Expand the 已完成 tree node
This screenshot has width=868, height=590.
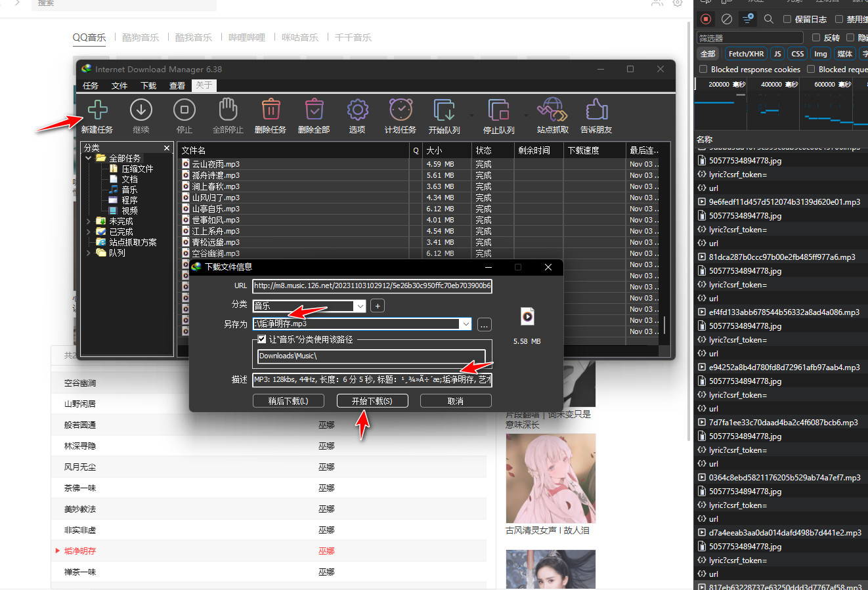click(x=89, y=232)
